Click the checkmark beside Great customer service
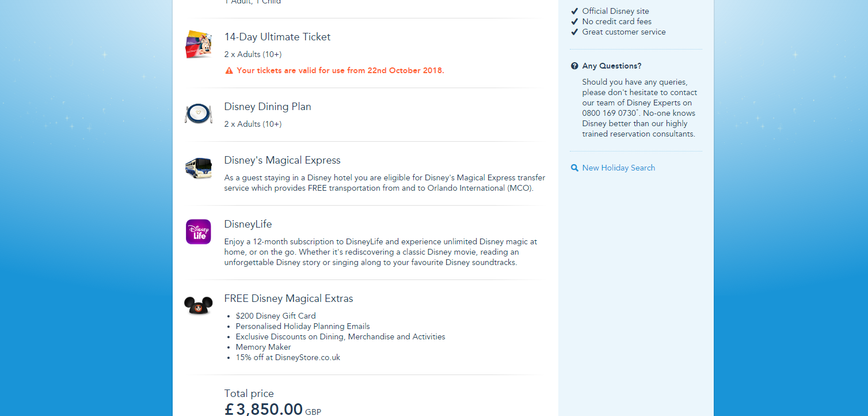This screenshot has width=868, height=416. pos(574,32)
